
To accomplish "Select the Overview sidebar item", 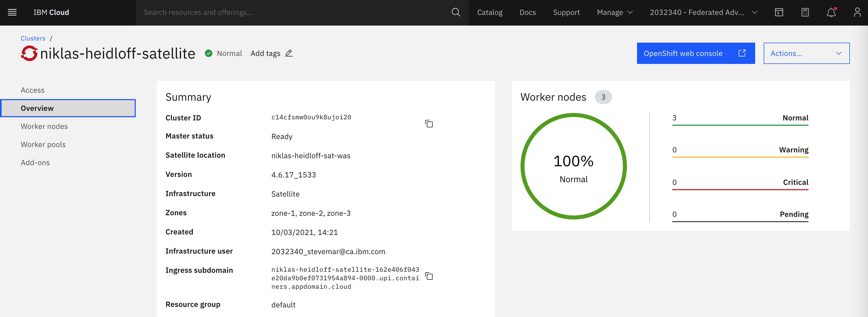I will point(68,108).
